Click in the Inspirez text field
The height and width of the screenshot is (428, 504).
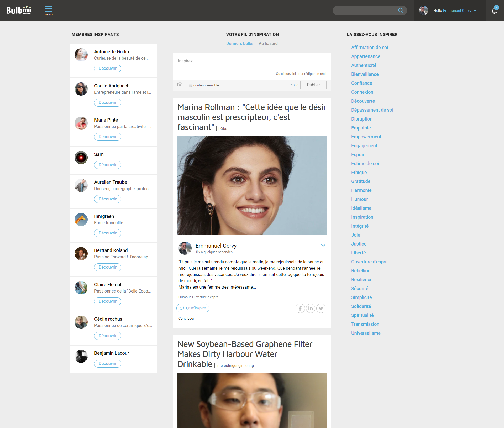(252, 61)
